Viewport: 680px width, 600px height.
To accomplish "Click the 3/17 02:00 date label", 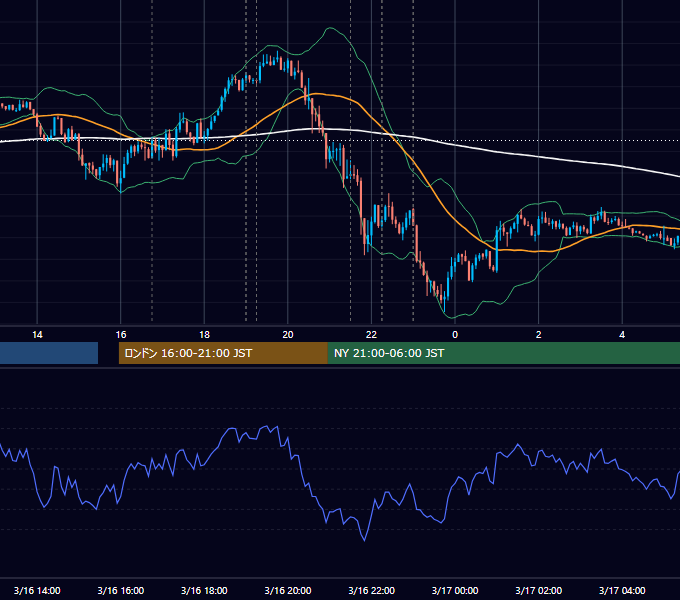I will (x=539, y=590).
